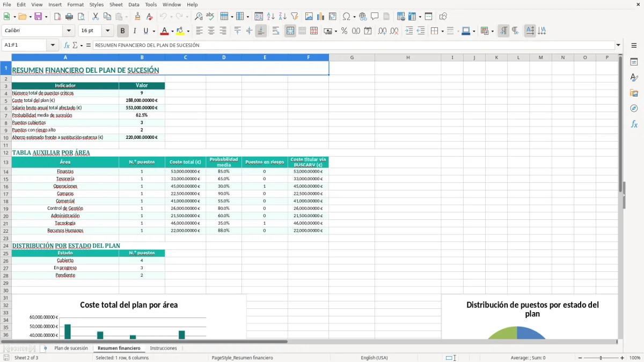Click zoom in plus button
This screenshot has height=362, width=644.
623,358
